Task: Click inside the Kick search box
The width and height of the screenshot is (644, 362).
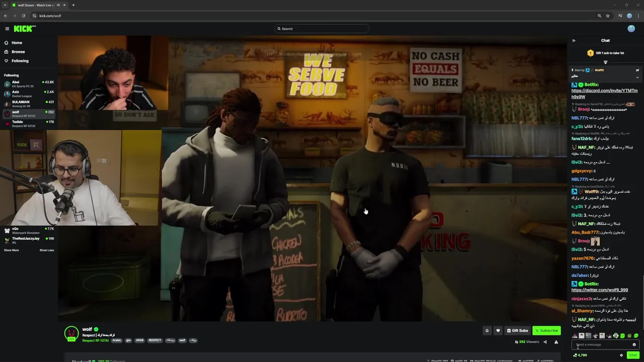Action: click(322, 29)
